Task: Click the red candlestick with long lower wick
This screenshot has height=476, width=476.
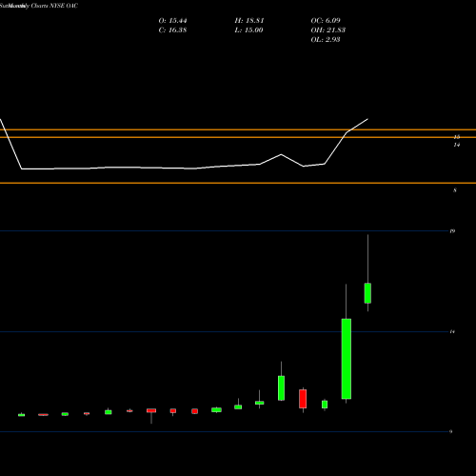Action: [x=151, y=410]
